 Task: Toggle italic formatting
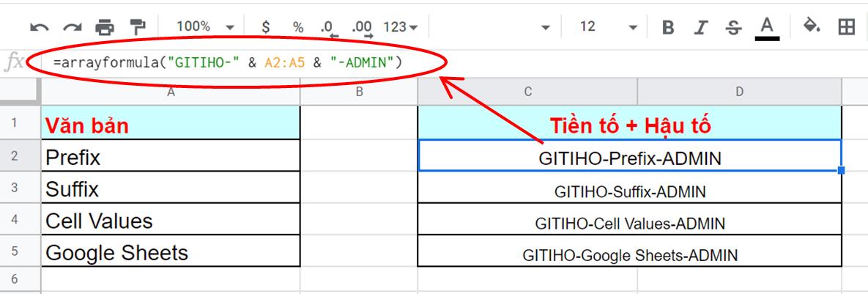click(x=701, y=26)
